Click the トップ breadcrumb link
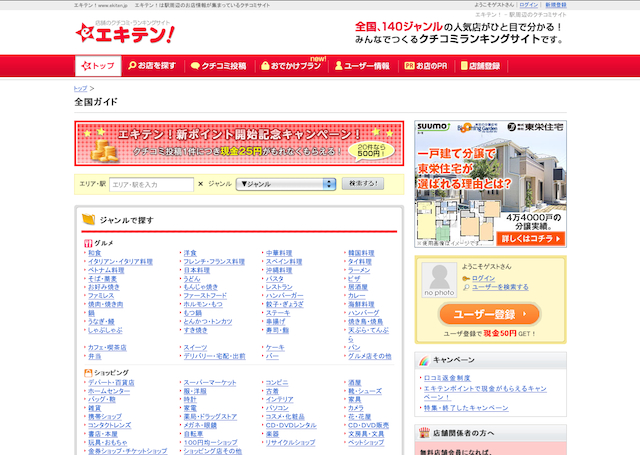640x455 pixels. click(x=80, y=88)
